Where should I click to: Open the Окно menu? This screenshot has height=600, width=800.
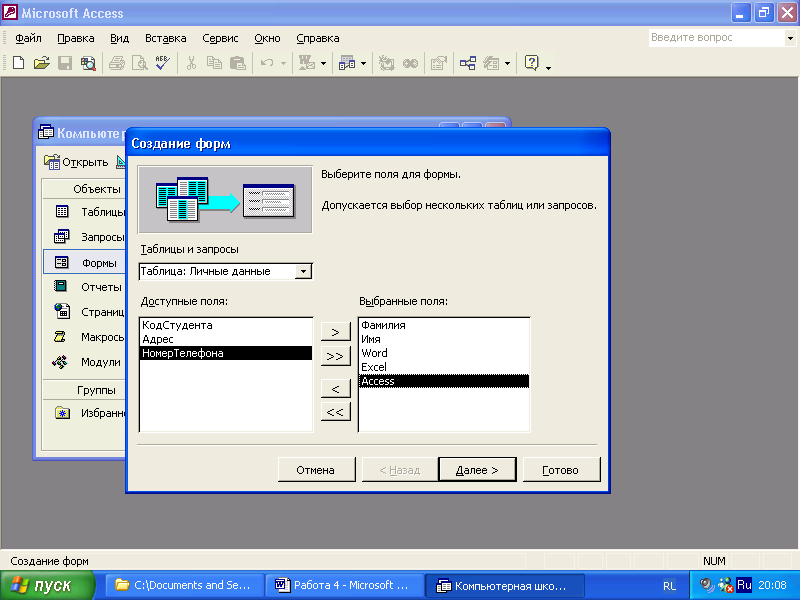(x=267, y=38)
